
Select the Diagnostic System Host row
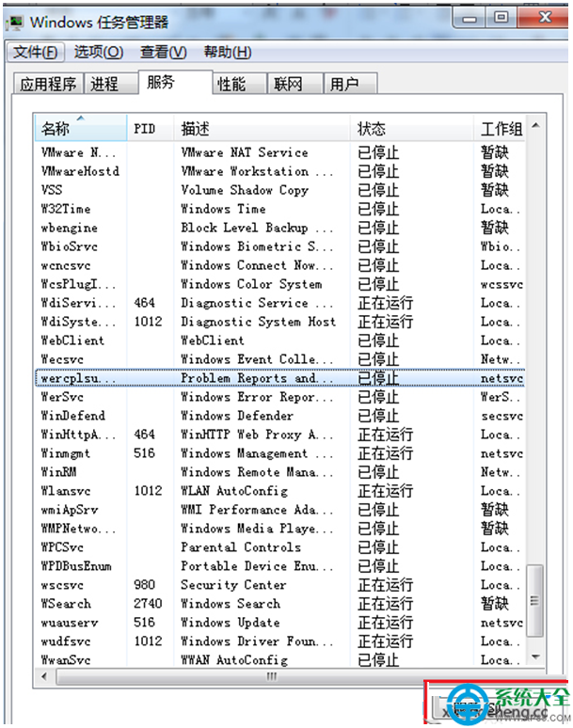(280, 322)
